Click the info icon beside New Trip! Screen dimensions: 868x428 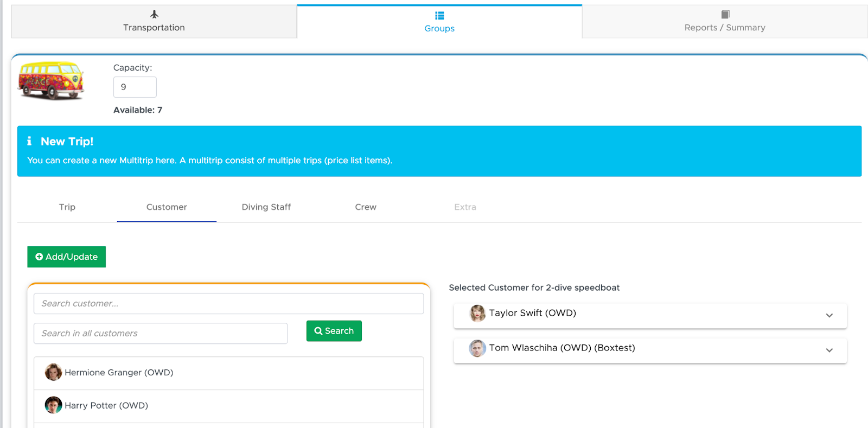click(29, 141)
